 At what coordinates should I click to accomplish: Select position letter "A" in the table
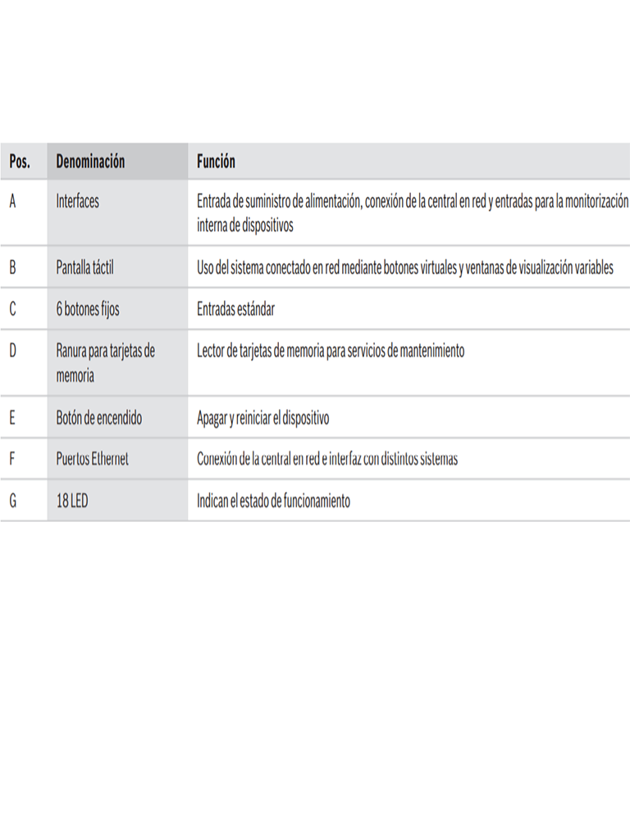point(12,201)
